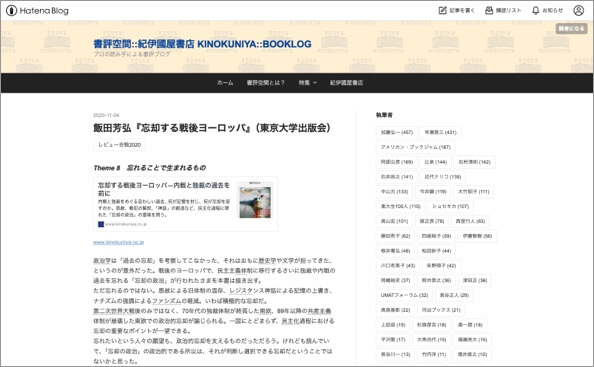Select author tag with count (43)
Viewport: 594px width, 367px height.
coord(398,265)
